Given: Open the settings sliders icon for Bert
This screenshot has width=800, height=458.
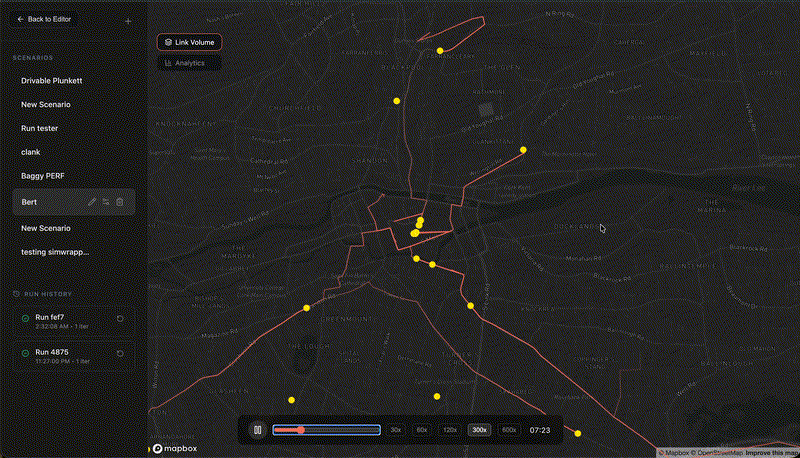Looking at the screenshot, I should pyautogui.click(x=106, y=202).
